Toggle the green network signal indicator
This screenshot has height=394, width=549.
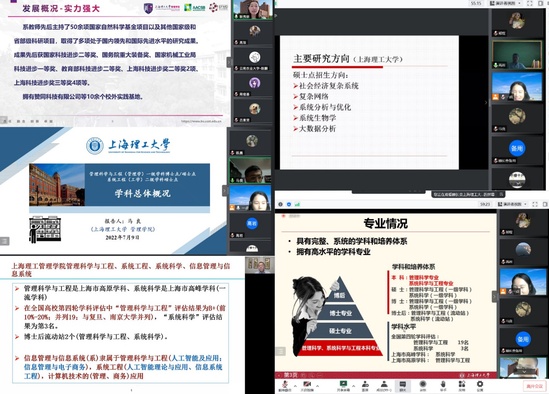coord(297,204)
